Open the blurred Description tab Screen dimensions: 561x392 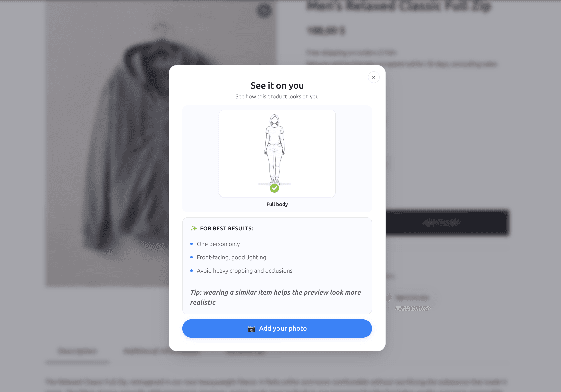pos(77,351)
